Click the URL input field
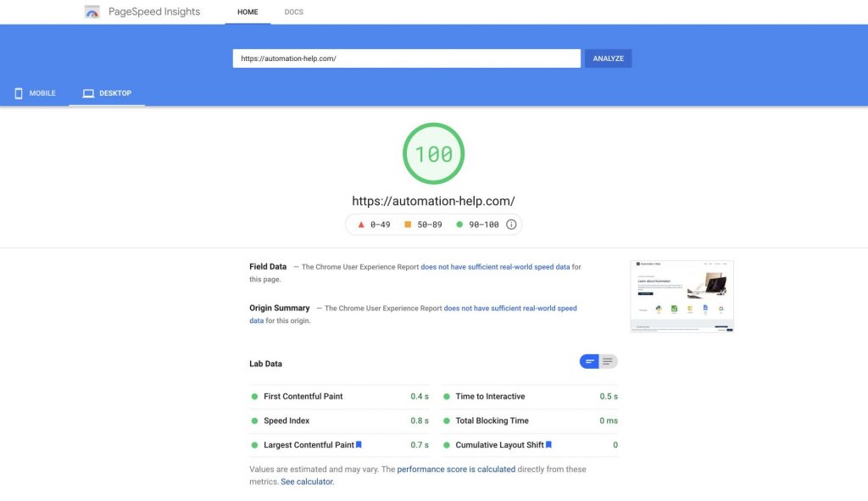 406,58
